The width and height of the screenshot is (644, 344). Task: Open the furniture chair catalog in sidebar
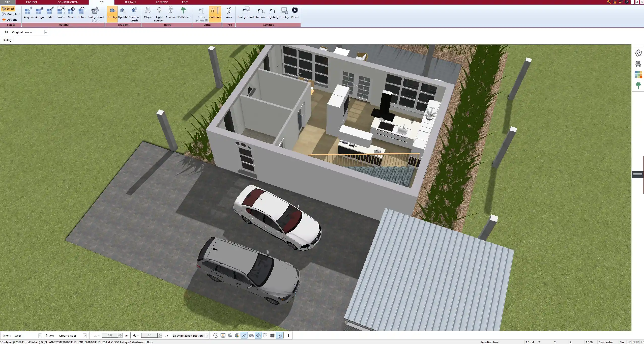(638, 64)
